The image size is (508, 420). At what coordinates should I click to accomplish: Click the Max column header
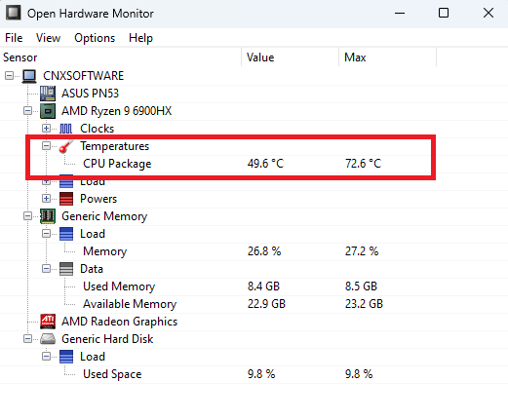387,57
